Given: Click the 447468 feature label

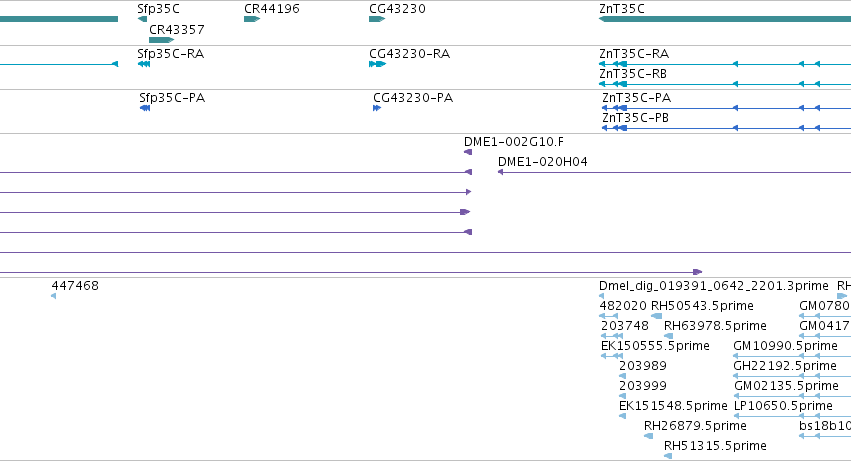Looking at the screenshot, I should tap(75, 286).
